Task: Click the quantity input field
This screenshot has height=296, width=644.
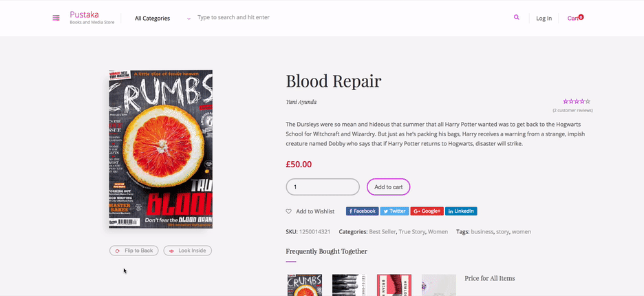Action: click(x=323, y=187)
